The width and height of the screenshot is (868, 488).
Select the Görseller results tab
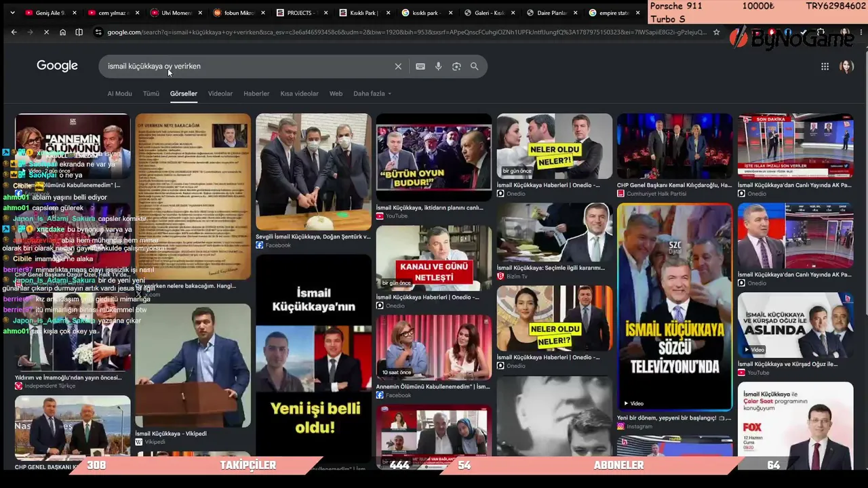[x=184, y=94]
